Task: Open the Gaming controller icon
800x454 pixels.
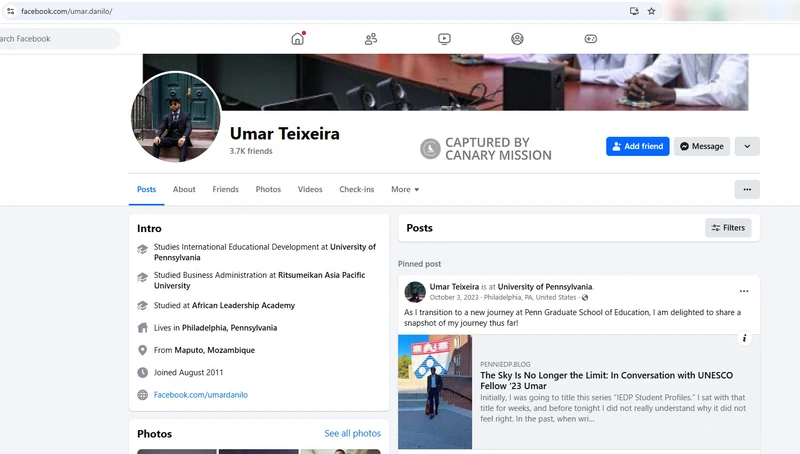Action: [591, 39]
